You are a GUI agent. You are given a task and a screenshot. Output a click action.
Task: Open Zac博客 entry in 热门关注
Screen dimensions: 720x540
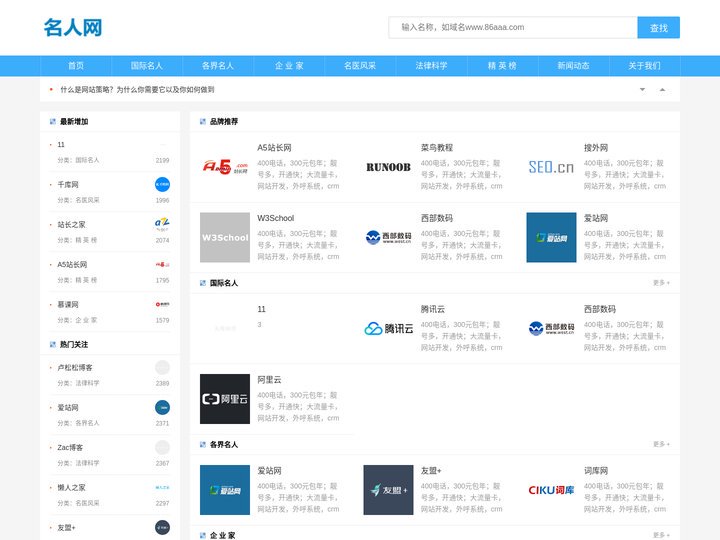click(70, 447)
